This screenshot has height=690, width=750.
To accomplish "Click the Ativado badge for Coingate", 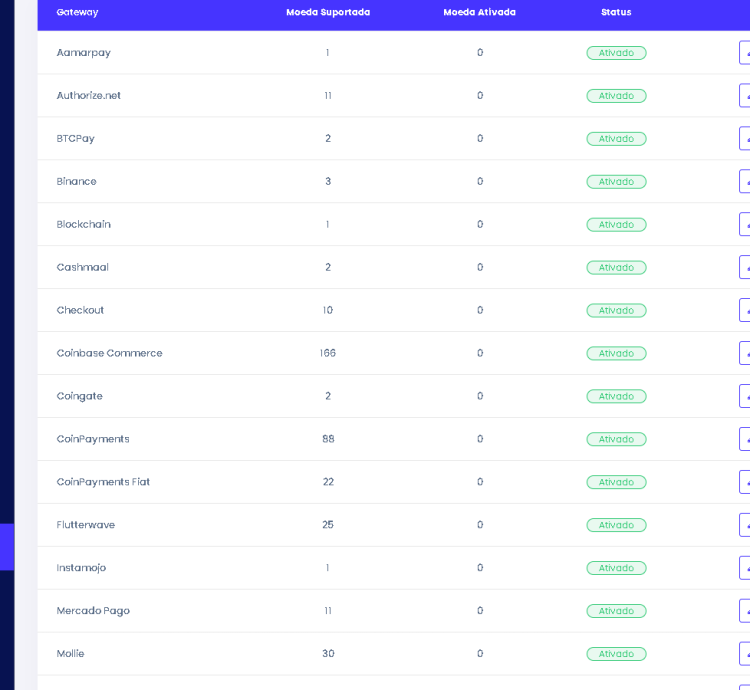I will coord(616,396).
